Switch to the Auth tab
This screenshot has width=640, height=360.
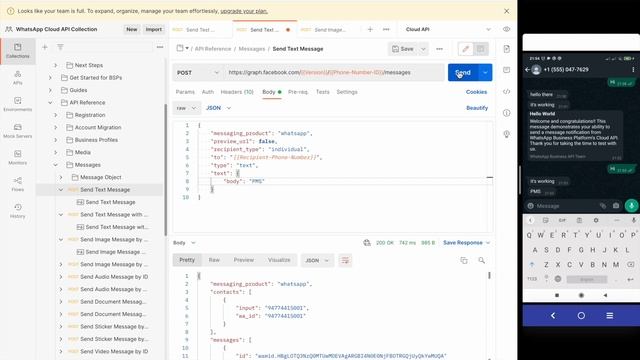(x=208, y=92)
